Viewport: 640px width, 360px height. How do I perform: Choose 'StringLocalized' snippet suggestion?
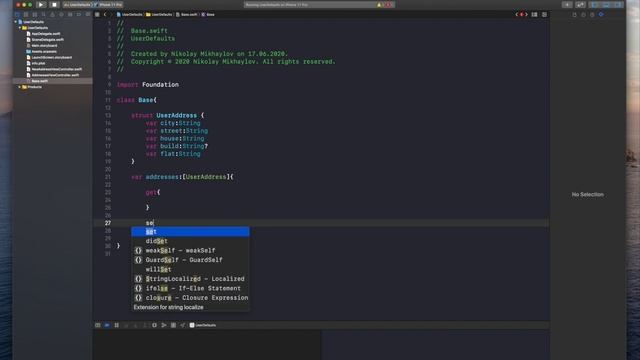[x=190, y=279]
